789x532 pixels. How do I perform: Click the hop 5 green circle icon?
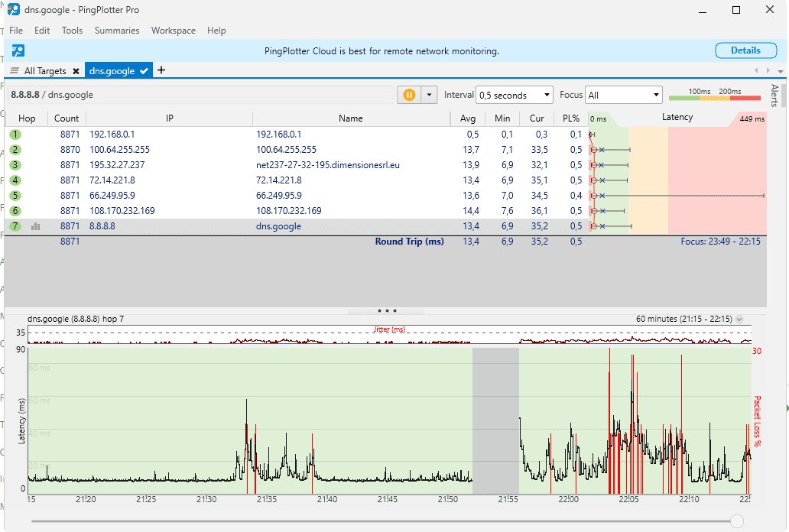15,196
